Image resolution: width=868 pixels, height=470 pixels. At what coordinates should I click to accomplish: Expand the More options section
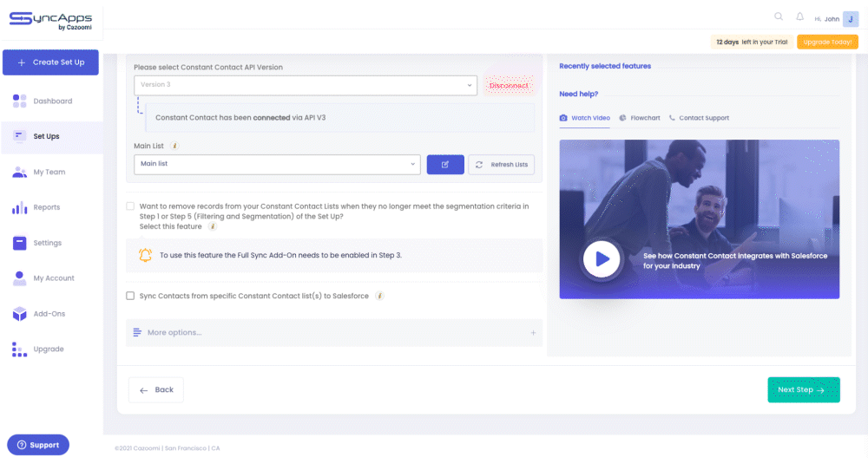point(334,333)
